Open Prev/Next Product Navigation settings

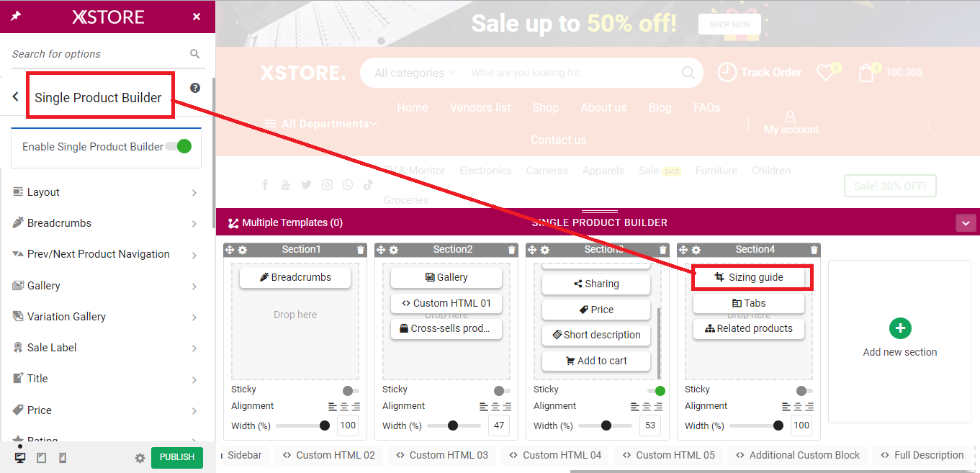tap(106, 254)
